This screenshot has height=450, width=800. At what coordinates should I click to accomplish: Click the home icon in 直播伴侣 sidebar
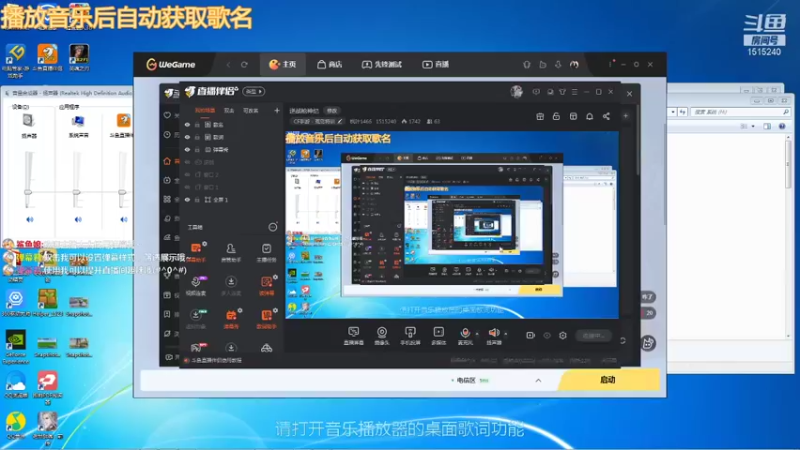click(167, 161)
